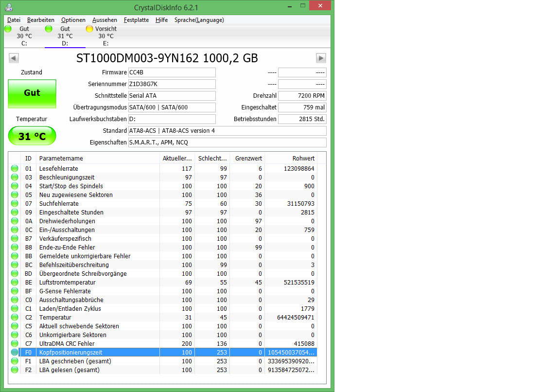
Task: Click status icon of LBA geschrieben (gesamt) row
Action: click(15, 361)
